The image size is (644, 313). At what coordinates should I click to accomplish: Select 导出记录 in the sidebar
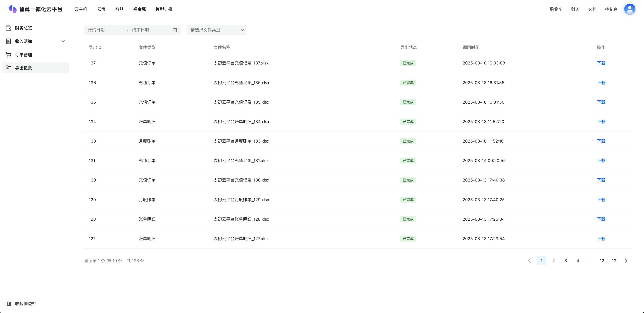click(x=23, y=68)
